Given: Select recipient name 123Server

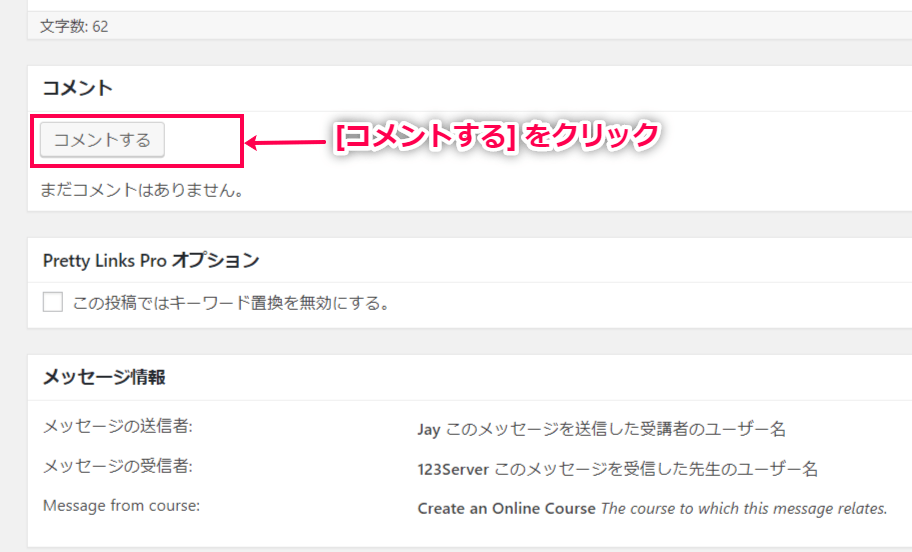Looking at the screenshot, I should coord(453,469).
